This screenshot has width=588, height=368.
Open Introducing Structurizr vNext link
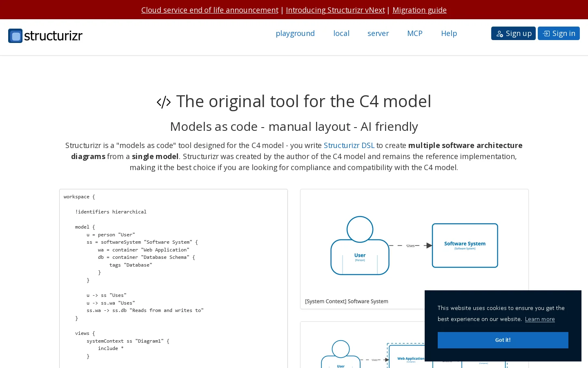(335, 10)
